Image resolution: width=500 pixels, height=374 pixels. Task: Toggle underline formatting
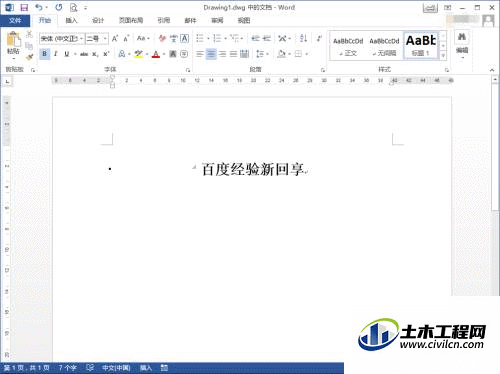coord(67,54)
